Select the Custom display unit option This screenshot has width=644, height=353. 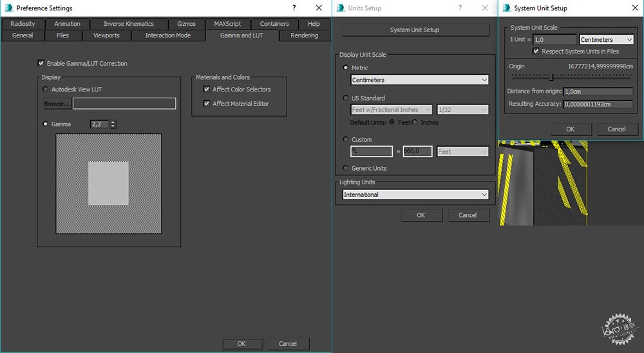click(345, 139)
